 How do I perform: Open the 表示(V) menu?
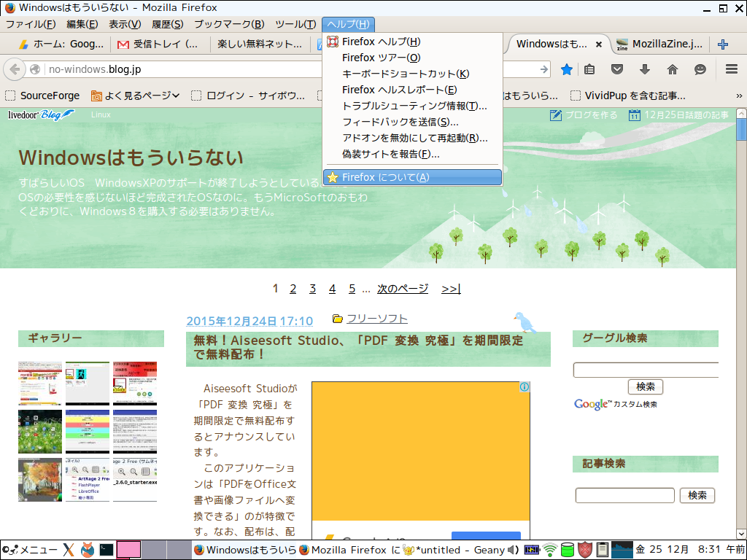click(125, 24)
